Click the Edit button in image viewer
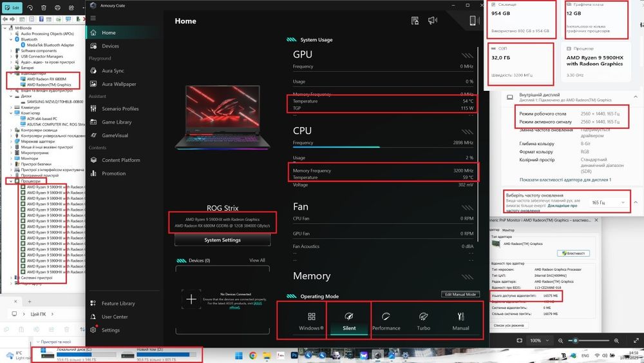Viewport: 644px width, 363px height. [12, 7]
